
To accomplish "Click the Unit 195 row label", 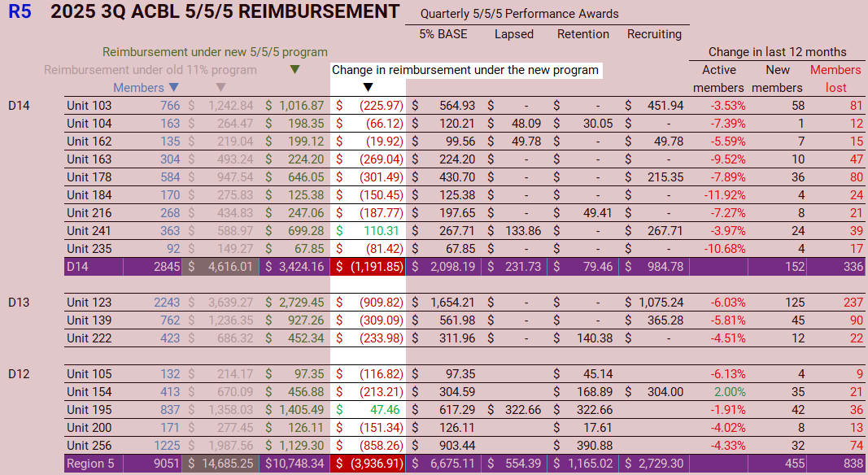I will (x=89, y=410).
